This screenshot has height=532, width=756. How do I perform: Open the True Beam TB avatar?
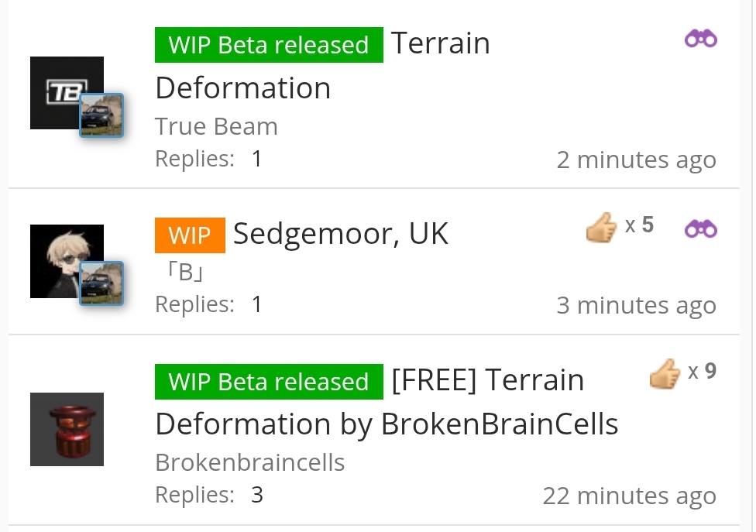(67, 92)
